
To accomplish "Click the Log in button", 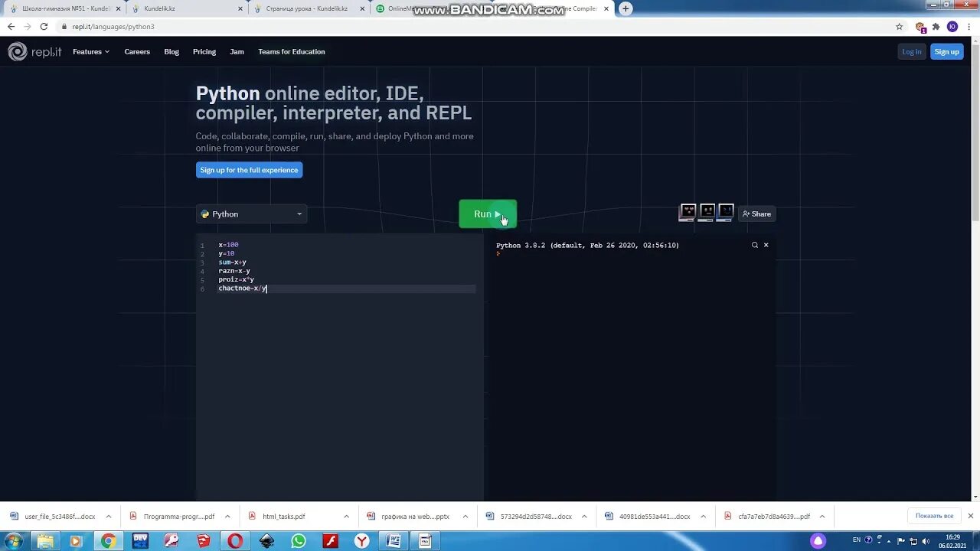I will click(912, 52).
